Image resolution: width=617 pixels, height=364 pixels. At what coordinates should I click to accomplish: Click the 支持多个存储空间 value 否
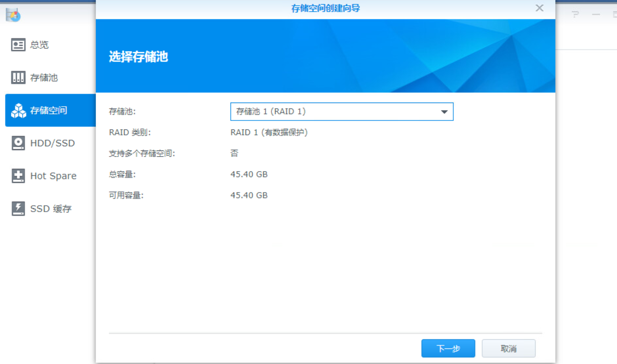pyautogui.click(x=234, y=153)
